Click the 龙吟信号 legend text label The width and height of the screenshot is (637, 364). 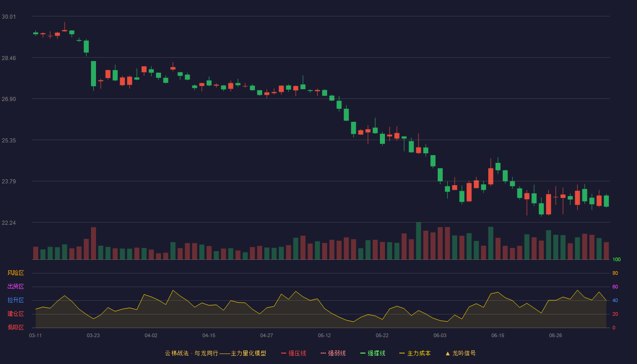pyautogui.click(x=464, y=353)
